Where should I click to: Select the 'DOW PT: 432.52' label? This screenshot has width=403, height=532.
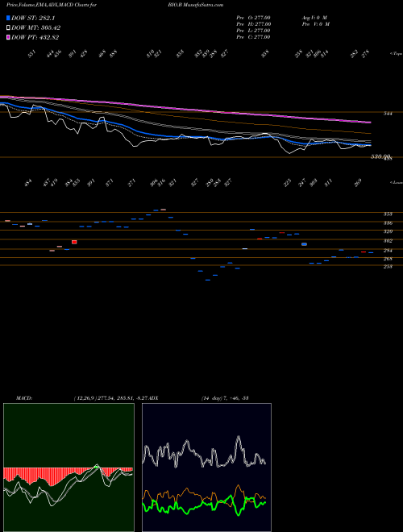(35, 37)
